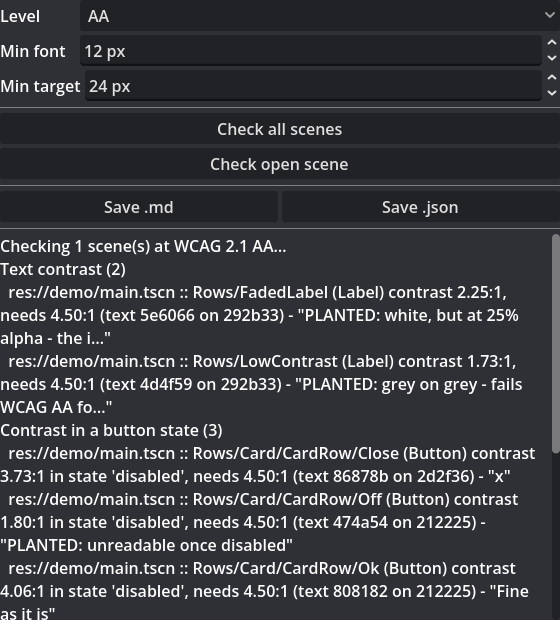Increase Min target with the up arrow

(551, 78)
